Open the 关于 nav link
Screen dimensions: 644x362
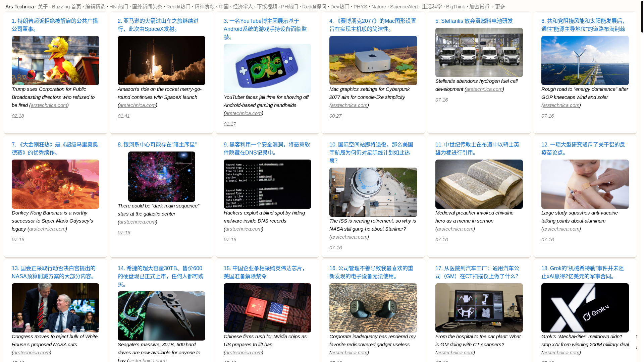tap(43, 6)
